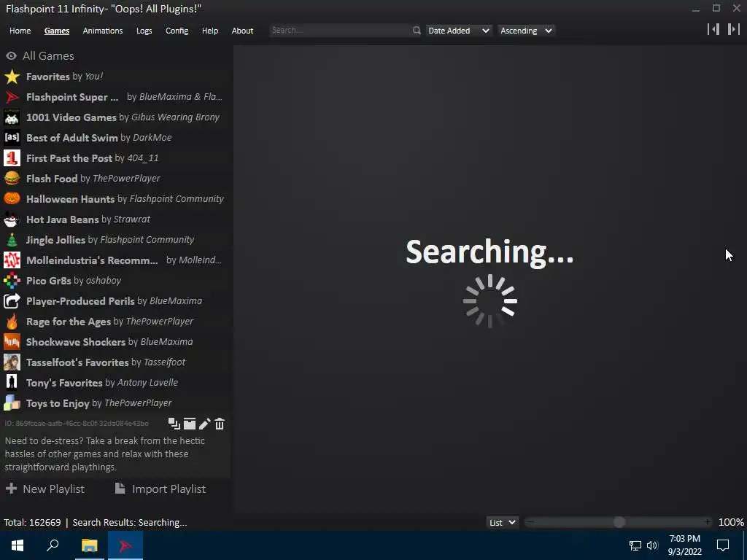
Task: Open the Ascending order dropdown
Action: pos(525,31)
